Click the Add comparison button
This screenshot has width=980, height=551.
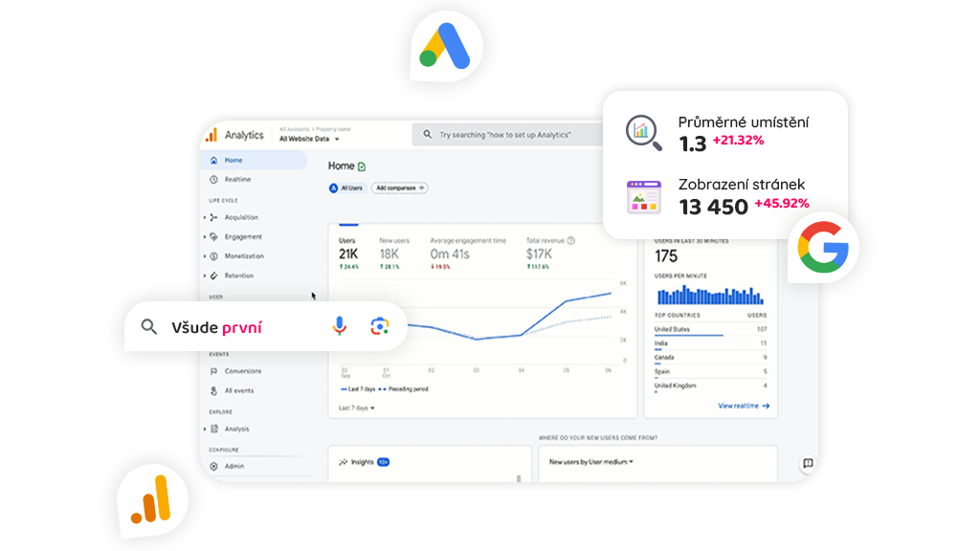pyautogui.click(x=400, y=188)
